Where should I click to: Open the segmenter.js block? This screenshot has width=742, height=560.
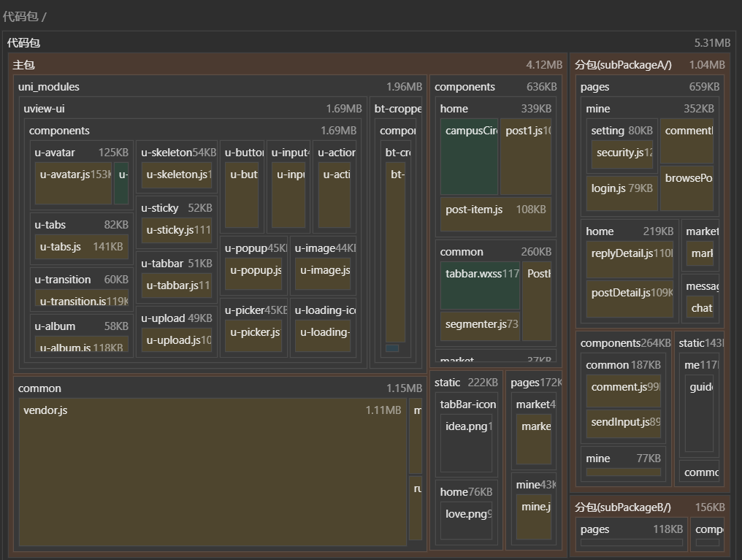click(x=480, y=326)
